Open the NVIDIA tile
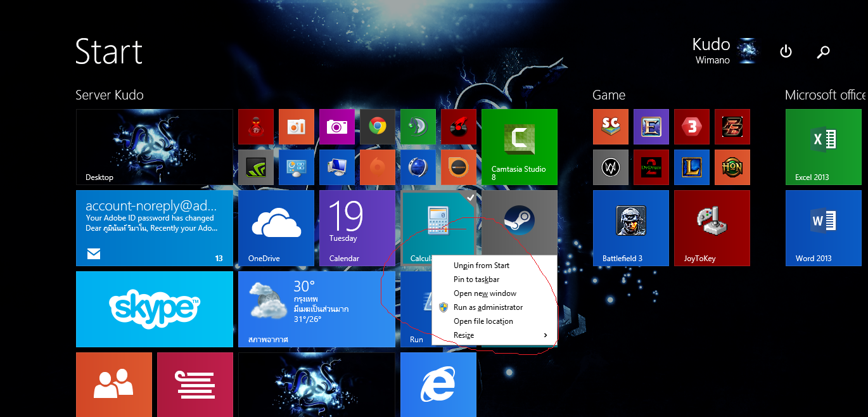 coord(256,167)
